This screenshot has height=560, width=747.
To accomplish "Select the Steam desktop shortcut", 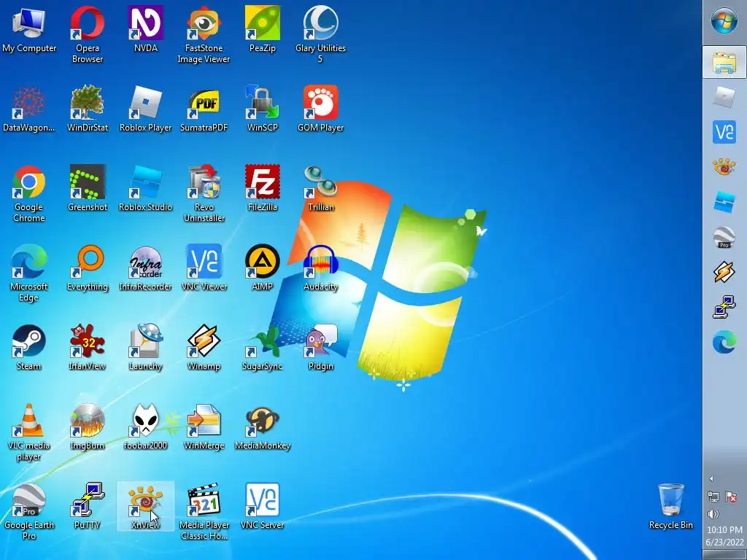I will coord(28,348).
